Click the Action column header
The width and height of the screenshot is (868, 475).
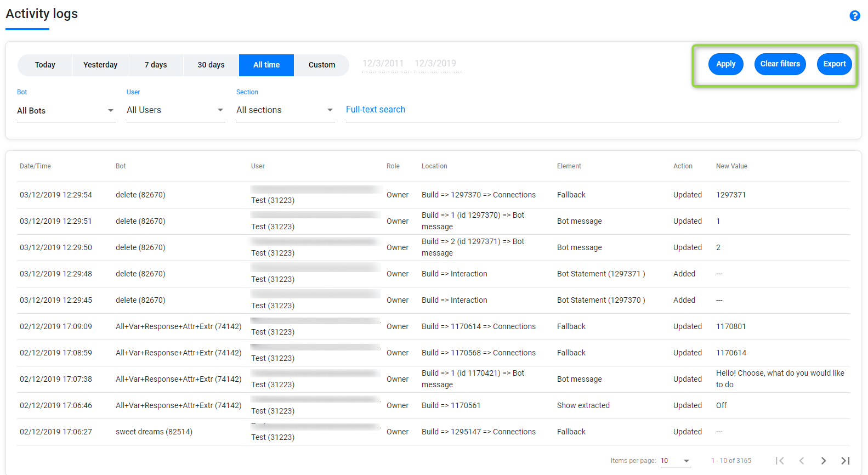tap(683, 166)
